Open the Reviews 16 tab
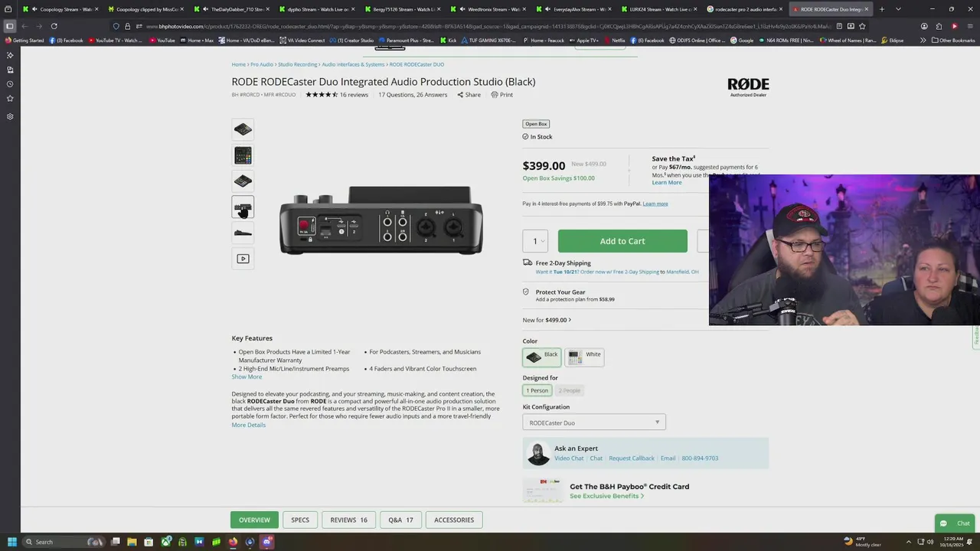The width and height of the screenshot is (980, 551). tap(348, 520)
